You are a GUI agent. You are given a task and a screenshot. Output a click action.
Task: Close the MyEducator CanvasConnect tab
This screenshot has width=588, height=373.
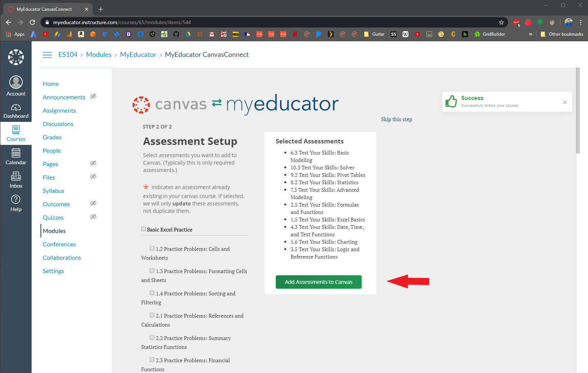click(x=87, y=9)
